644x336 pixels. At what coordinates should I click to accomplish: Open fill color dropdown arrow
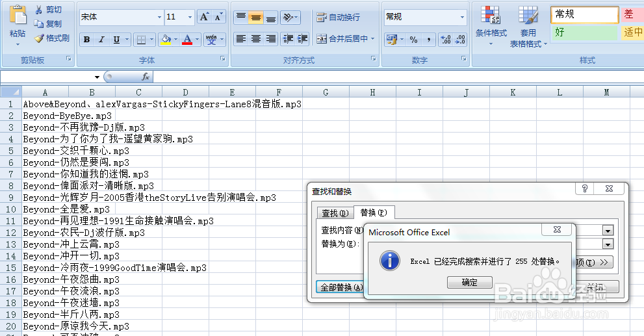[176, 40]
